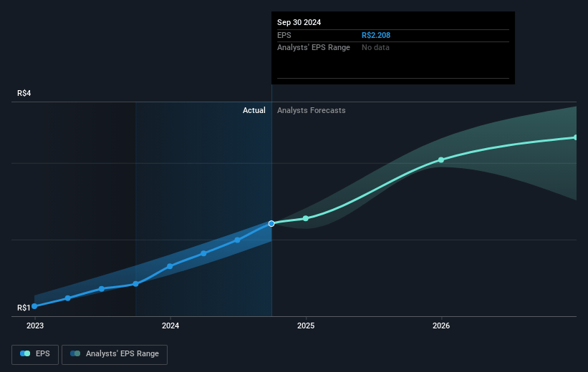Click the EPS data point just before Sep 2024
The image size is (588, 372).
click(x=237, y=240)
